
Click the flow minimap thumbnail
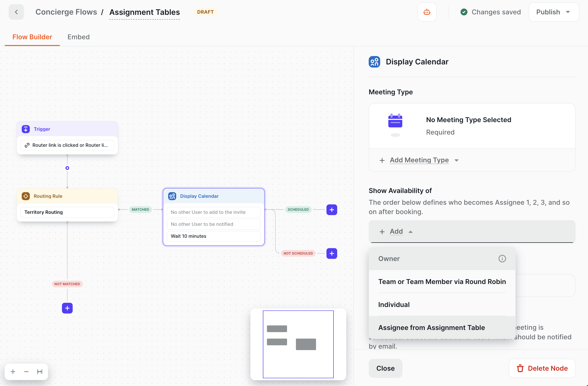(x=298, y=344)
